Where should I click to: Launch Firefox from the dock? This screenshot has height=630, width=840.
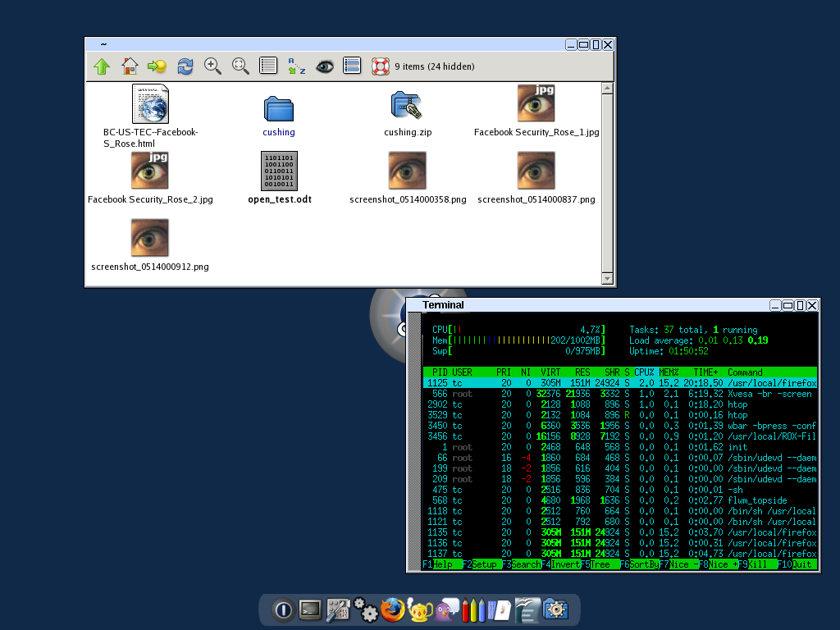pos(393,609)
